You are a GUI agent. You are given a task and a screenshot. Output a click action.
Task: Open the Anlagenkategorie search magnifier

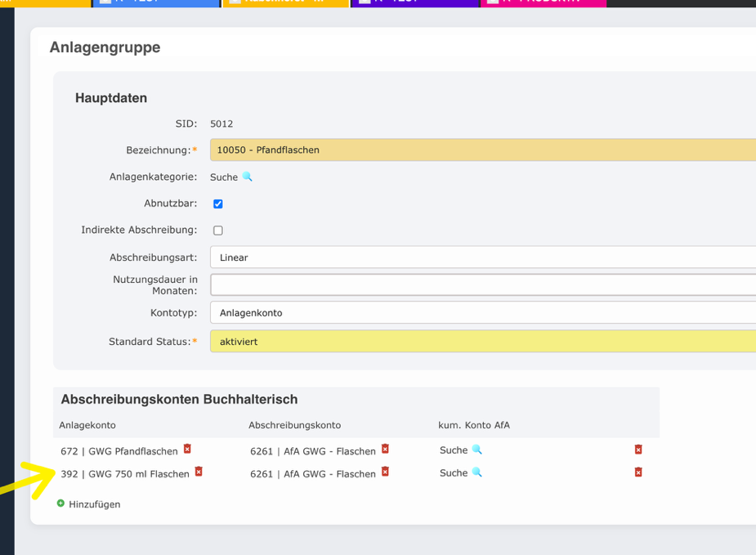(246, 177)
